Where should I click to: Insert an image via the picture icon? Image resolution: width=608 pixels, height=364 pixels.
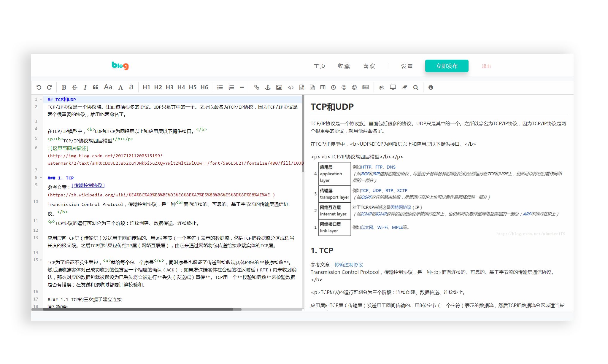(279, 87)
